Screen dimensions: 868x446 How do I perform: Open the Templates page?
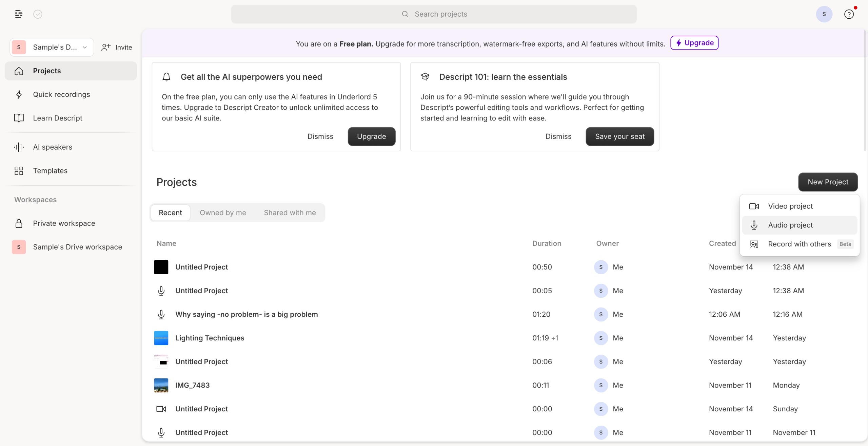coord(50,171)
